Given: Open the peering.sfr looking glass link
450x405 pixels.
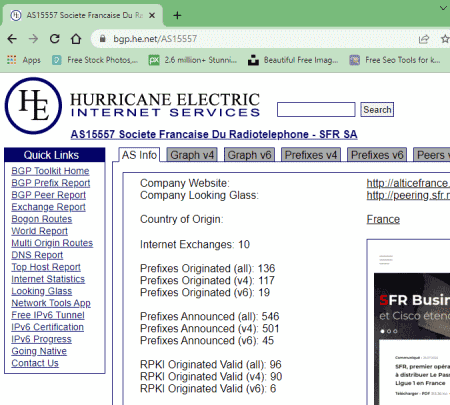Looking at the screenshot, I should tap(408, 195).
